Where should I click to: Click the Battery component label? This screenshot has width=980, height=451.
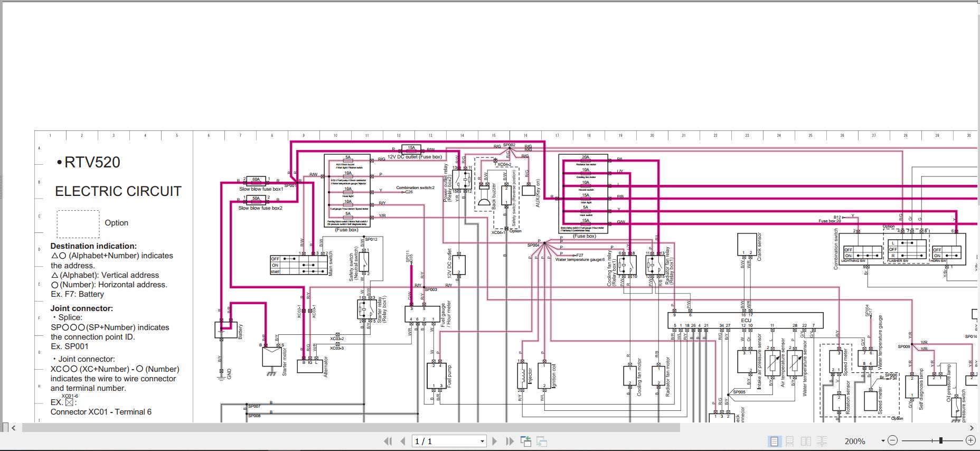tap(241, 331)
